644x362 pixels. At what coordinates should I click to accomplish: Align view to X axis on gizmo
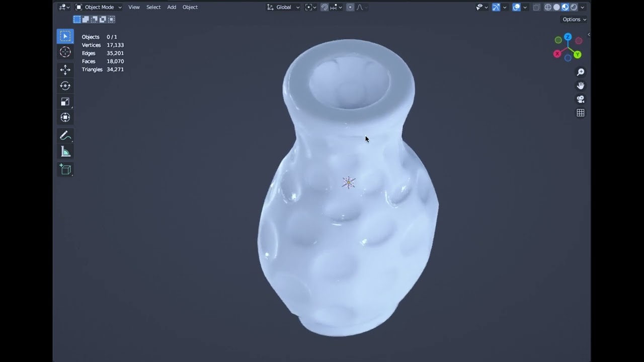[x=557, y=54]
